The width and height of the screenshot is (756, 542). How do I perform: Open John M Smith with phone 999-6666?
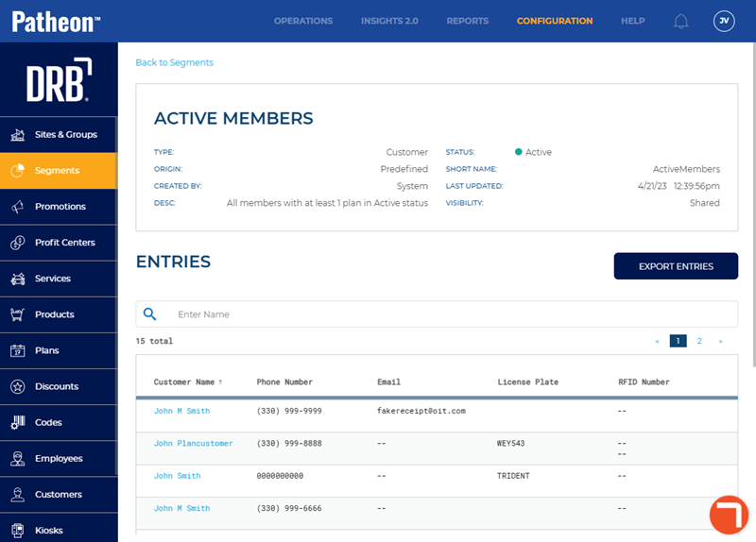(181, 508)
